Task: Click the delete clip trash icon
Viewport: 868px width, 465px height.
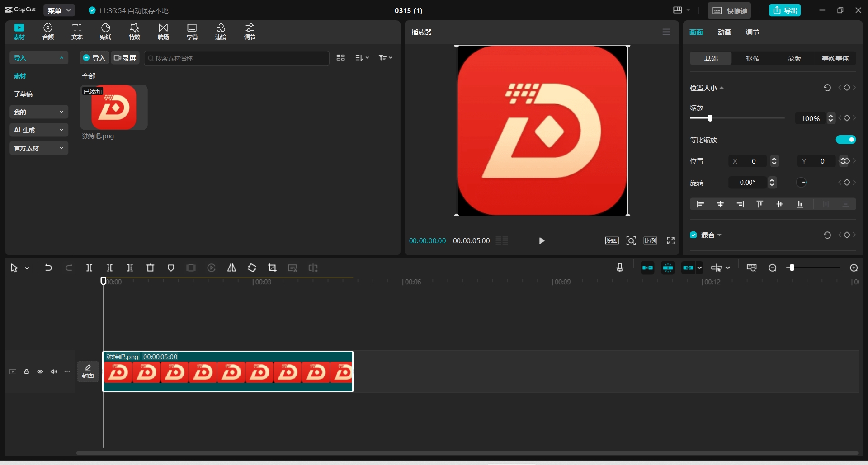Action: 150,268
